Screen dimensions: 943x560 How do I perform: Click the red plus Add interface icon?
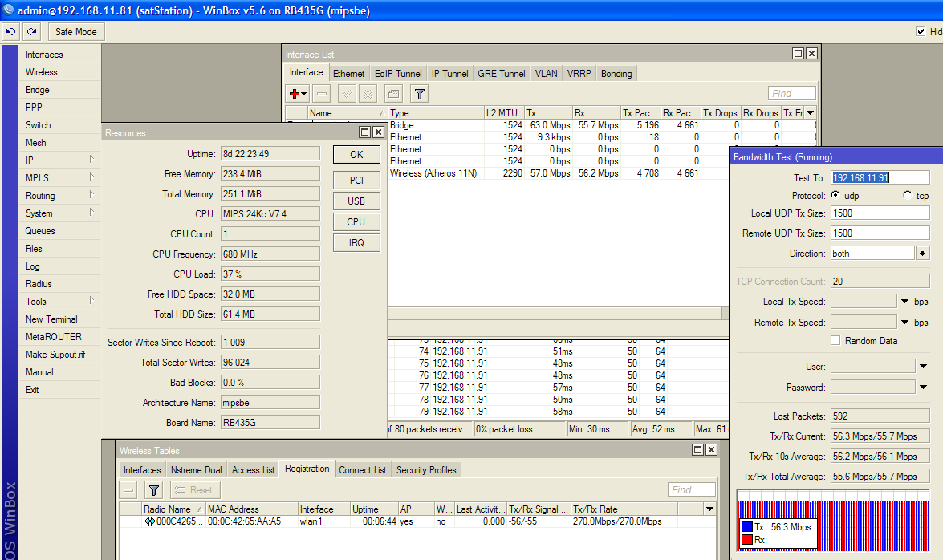click(295, 94)
